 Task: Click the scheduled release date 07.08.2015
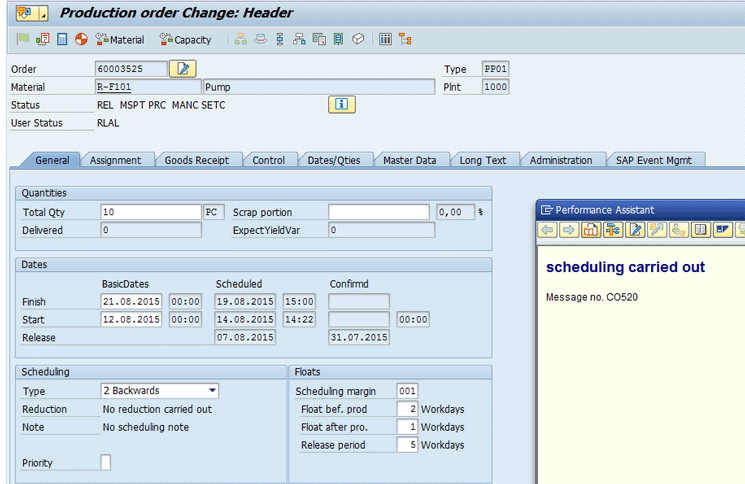click(245, 337)
